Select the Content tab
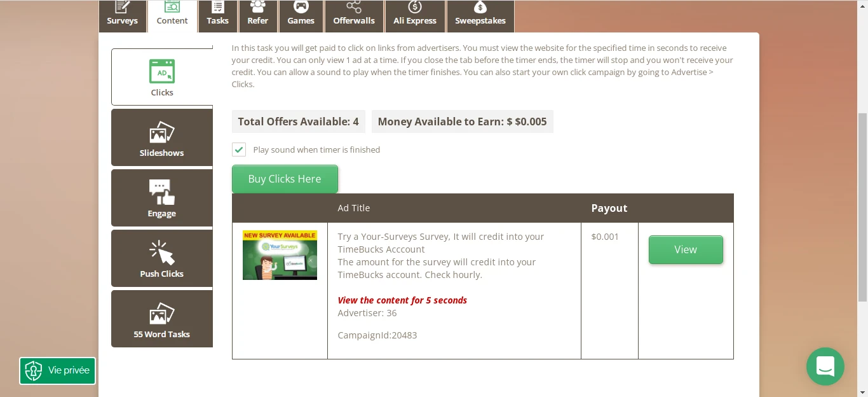The image size is (868, 397). click(x=172, y=16)
